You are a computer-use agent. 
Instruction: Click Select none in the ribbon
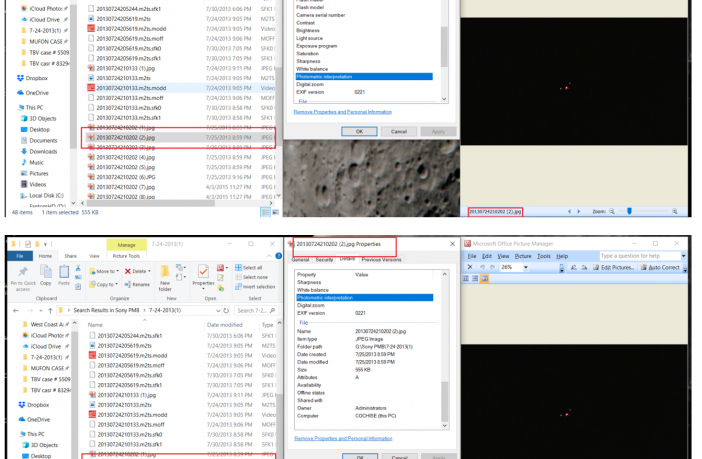tap(251, 277)
